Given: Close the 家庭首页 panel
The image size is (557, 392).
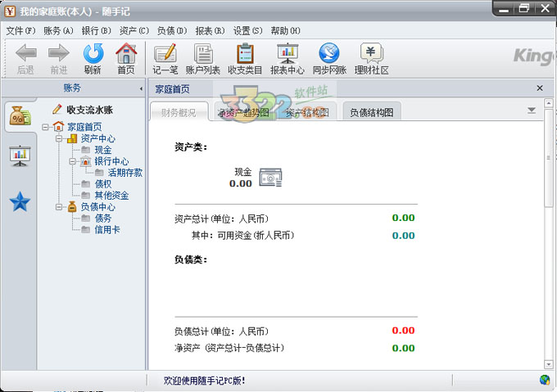Looking at the screenshot, I should click(x=540, y=88).
